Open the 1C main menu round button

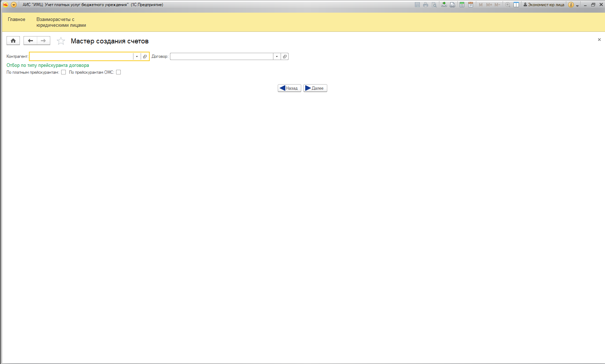pyautogui.click(x=14, y=5)
